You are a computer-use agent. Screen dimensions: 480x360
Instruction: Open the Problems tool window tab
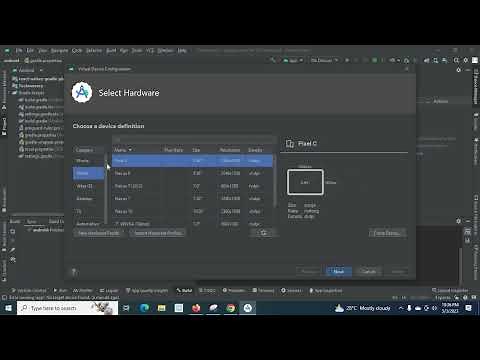click(234, 291)
